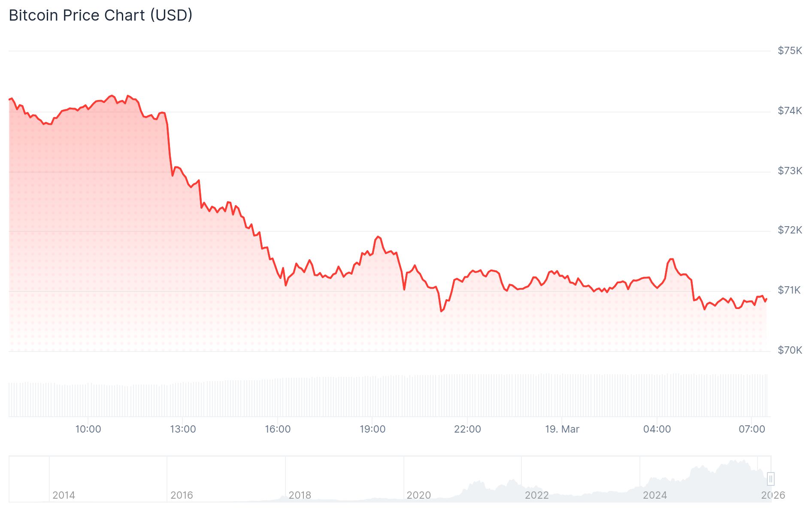Viewport: 812px width, 515px height.
Task: Click the 22:00 time axis label
Action: click(x=467, y=429)
